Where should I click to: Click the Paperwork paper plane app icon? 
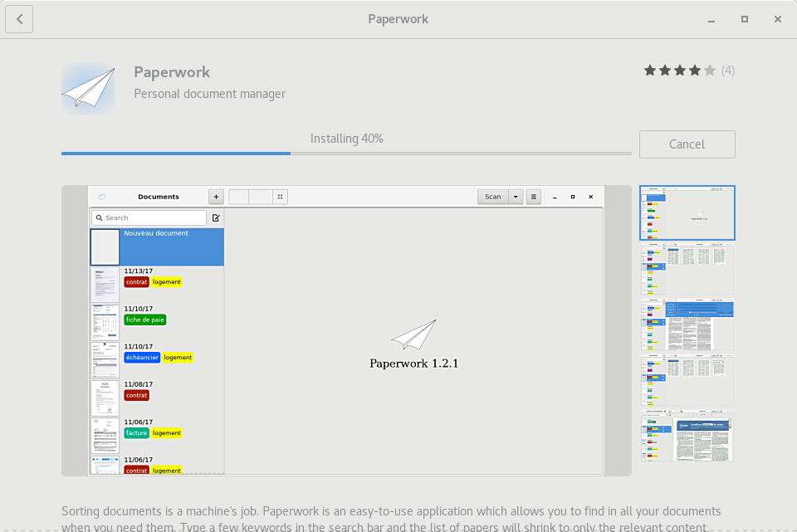[88, 89]
